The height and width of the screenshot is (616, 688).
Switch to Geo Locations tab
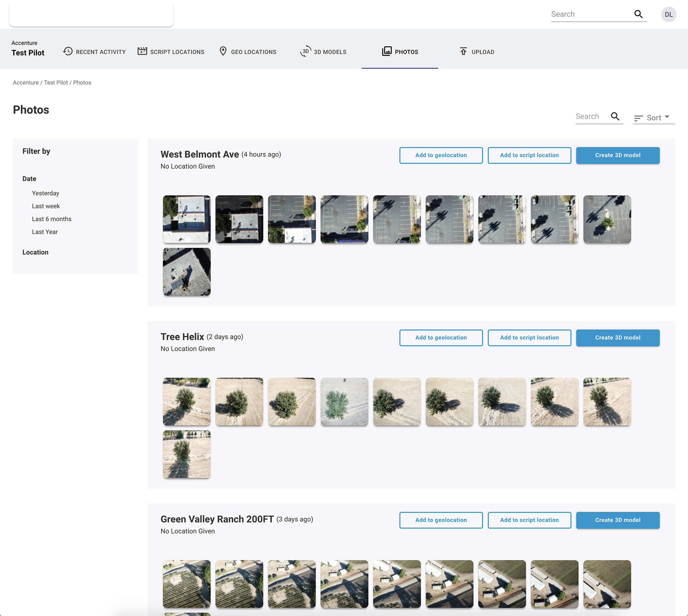point(248,52)
